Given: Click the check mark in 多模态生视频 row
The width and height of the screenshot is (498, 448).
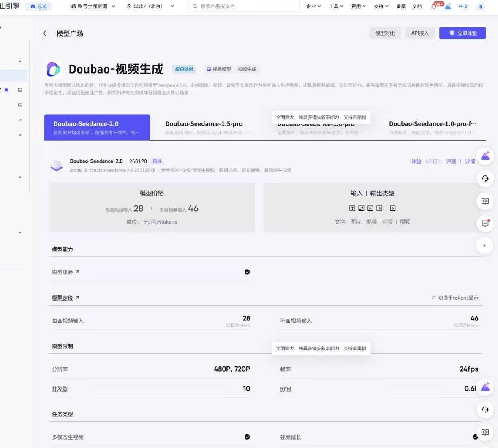Looking at the screenshot, I should pyautogui.click(x=247, y=437).
